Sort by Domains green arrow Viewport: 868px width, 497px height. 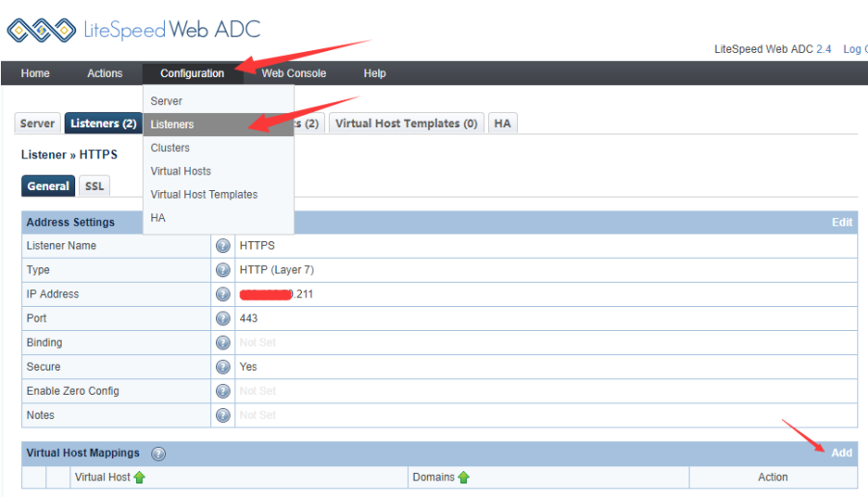(464, 477)
